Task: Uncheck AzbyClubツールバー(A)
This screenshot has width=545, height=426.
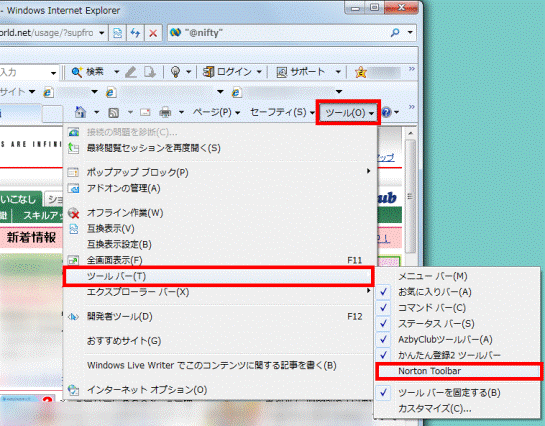Action: pyautogui.click(x=457, y=339)
